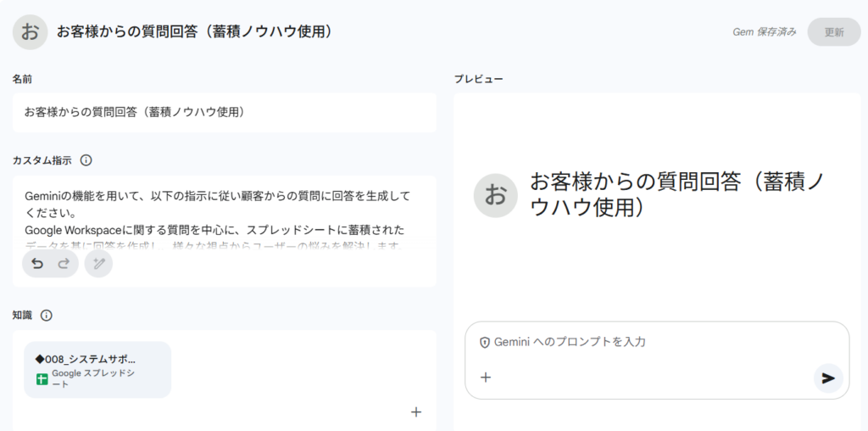Screen dimensions: 868x431
Task: Click the plus icon in the knowledge box
Action: click(416, 411)
